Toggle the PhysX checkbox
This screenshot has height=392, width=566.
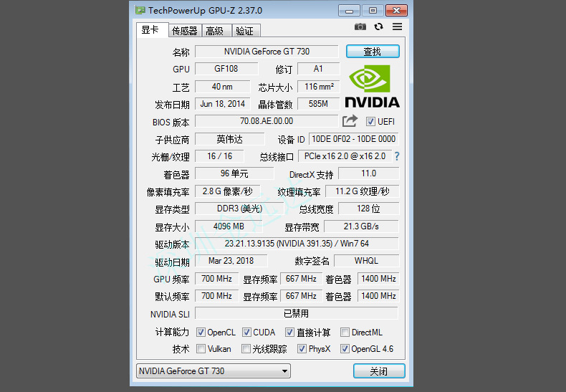[302, 349]
